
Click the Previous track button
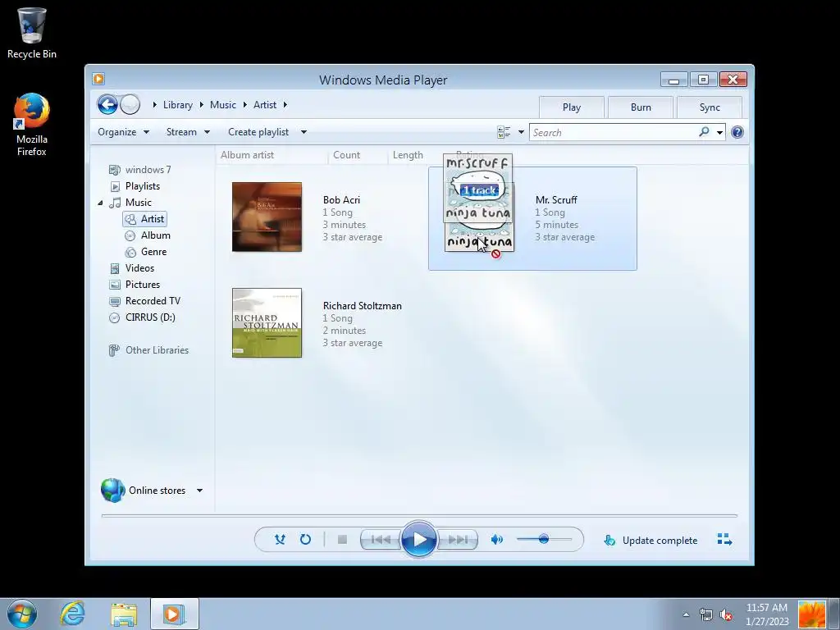tap(381, 540)
